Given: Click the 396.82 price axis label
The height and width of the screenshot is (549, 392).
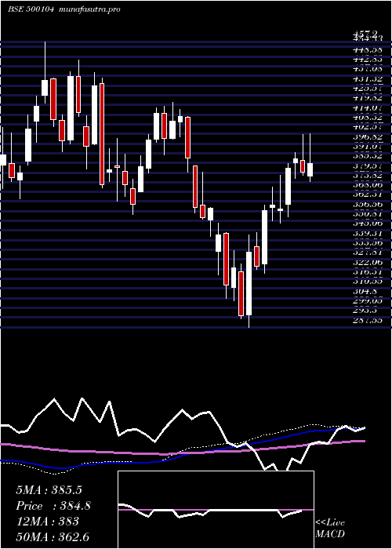Looking at the screenshot, I should 368,137.
